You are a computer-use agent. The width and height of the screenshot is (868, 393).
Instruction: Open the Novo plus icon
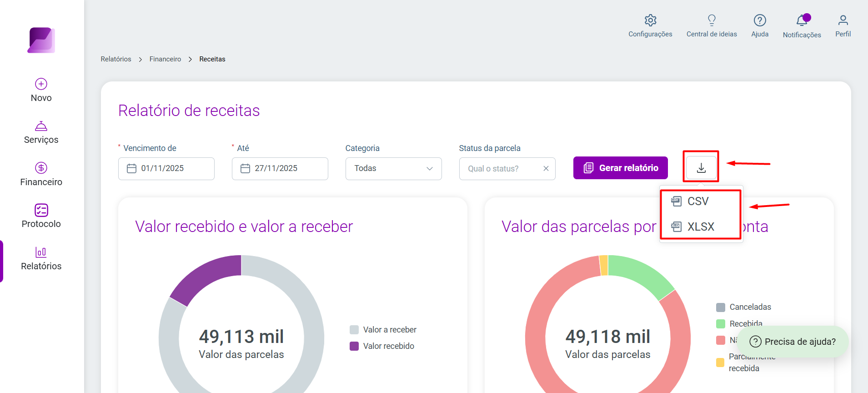41,84
